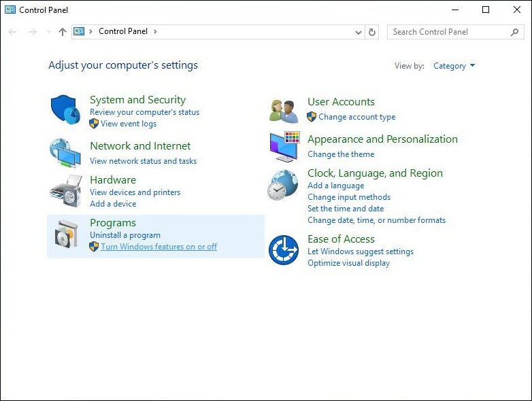Open User Accounts category

[341, 102]
